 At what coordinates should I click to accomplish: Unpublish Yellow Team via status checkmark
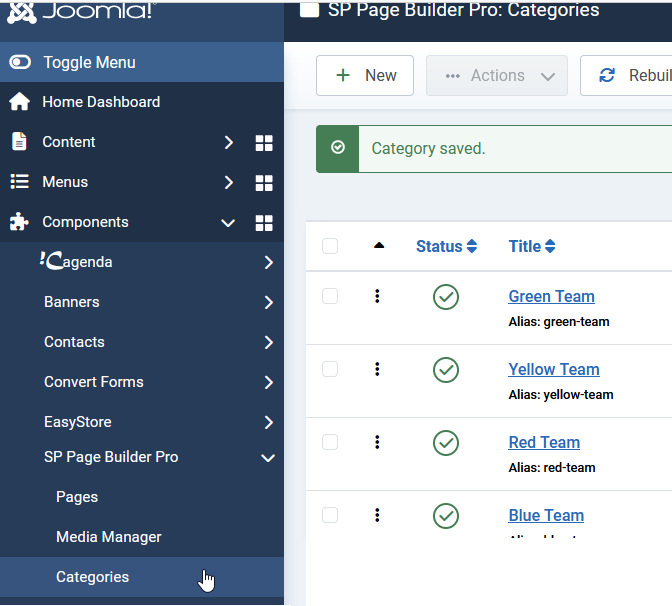point(446,370)
